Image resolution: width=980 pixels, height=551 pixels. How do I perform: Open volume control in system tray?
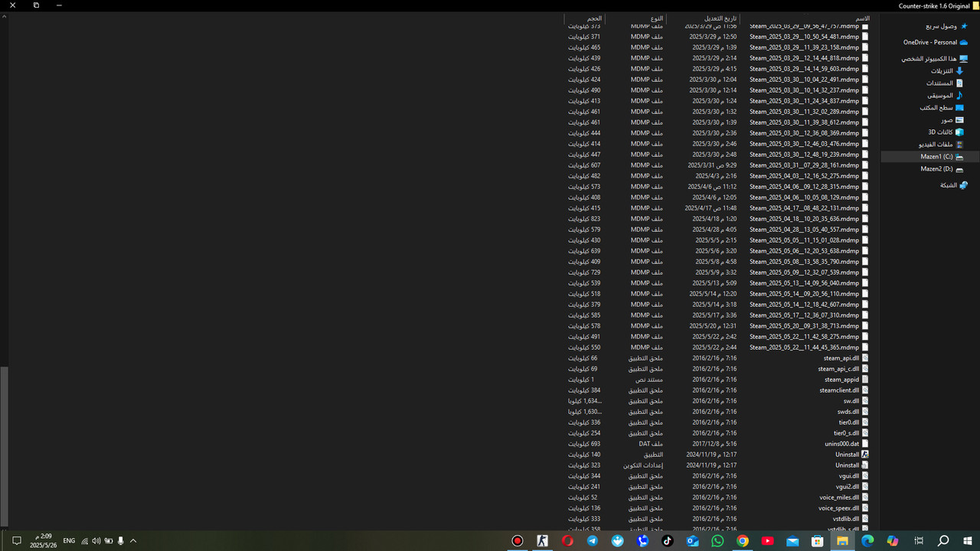click(96, 541)
